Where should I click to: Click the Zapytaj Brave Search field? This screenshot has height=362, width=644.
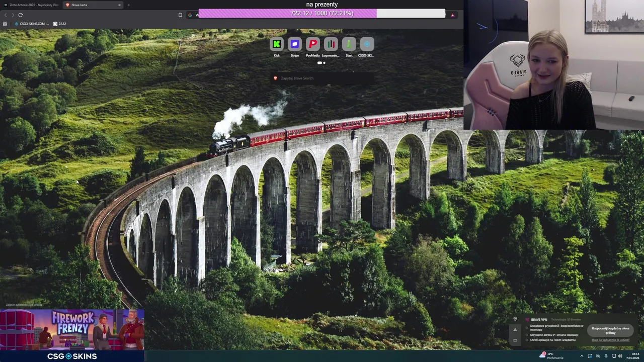[x=322, y=78]
